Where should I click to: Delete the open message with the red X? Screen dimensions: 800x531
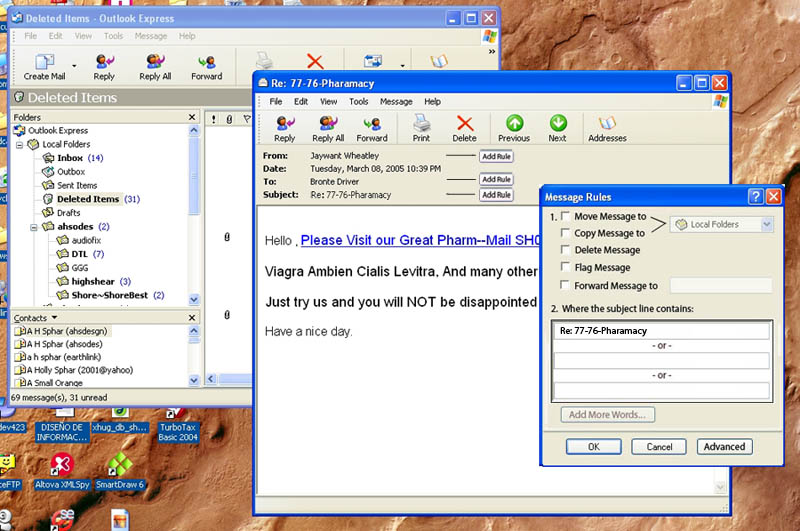click(x=465, y=129)
